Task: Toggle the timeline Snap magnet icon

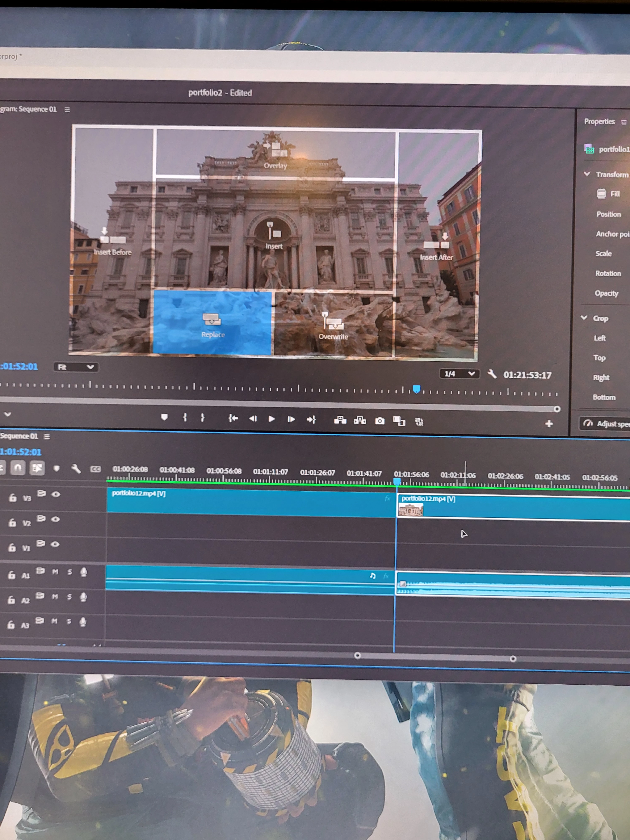Action: [17, 468]
